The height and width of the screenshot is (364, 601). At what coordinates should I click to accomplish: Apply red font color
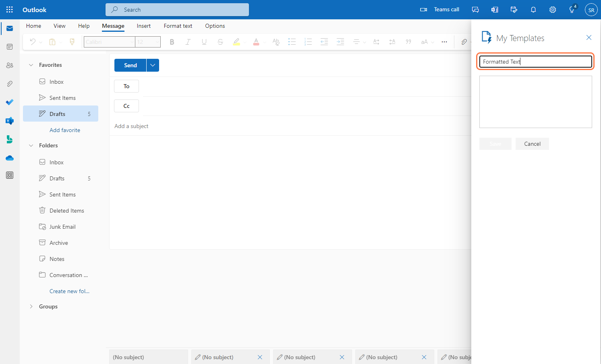[x=256, y=41]
